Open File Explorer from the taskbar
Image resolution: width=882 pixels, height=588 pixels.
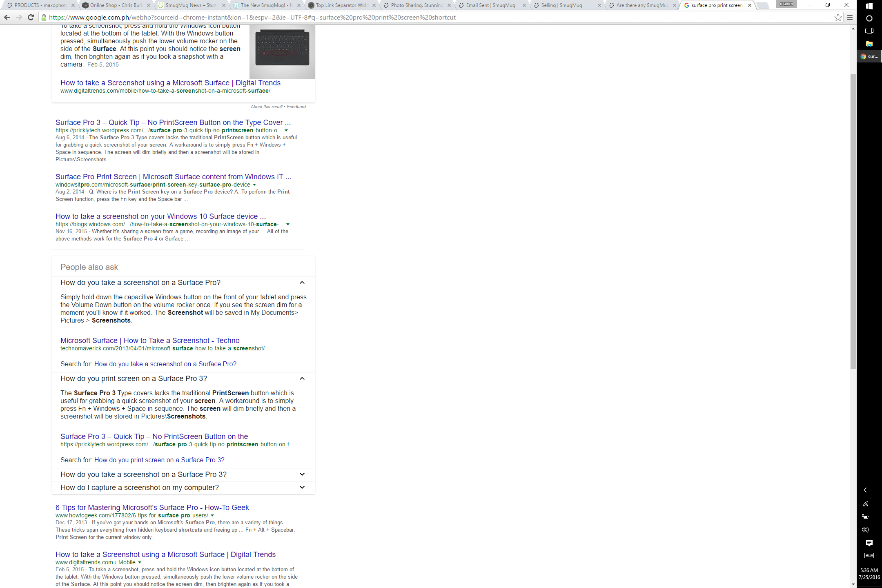click(869, 44)
